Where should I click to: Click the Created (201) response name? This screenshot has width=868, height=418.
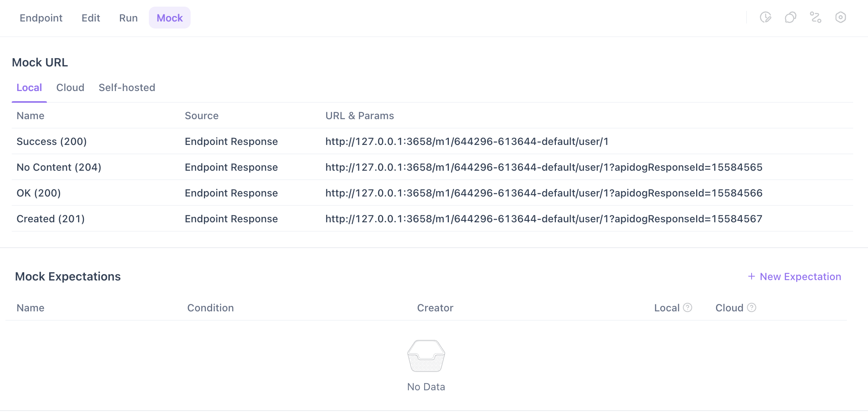click(51, 219)
